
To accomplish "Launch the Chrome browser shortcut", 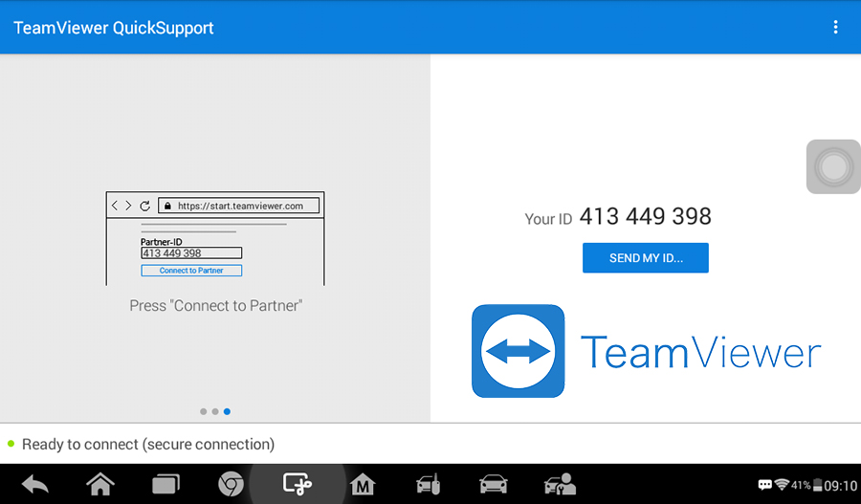I will click(231, 485).
